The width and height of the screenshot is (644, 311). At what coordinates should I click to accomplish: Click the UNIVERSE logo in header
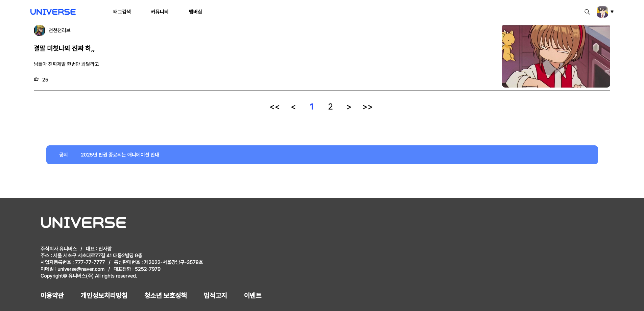53,12
